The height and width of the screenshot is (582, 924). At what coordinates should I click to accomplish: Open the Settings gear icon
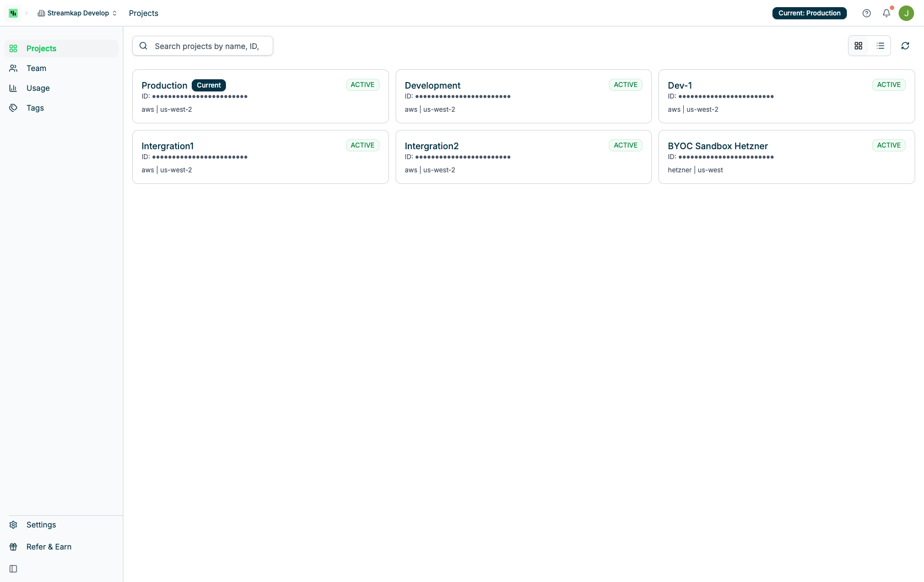(x=13, y=525)
